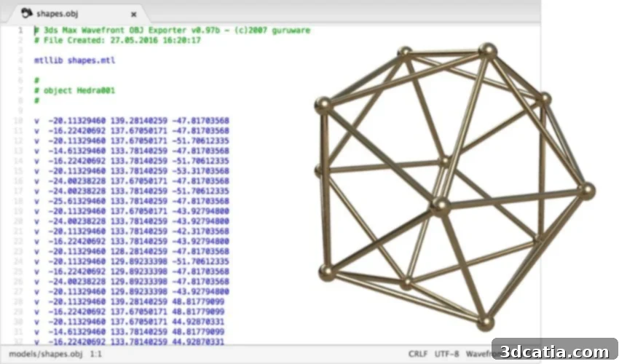Click vertex line '-20.11329460 137.67050171 -43.92794800'
The width and height of the screenshot is (619, 364).
pos(132,211)
